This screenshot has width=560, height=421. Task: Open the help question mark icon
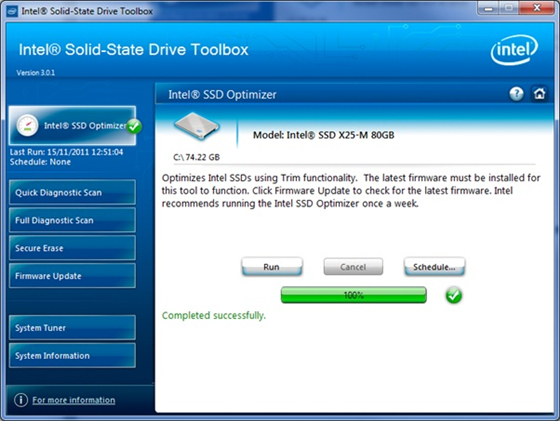516,94
